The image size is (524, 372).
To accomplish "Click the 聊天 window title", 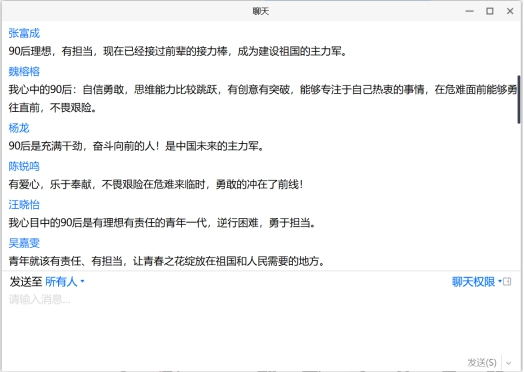I will pos(261,11).
